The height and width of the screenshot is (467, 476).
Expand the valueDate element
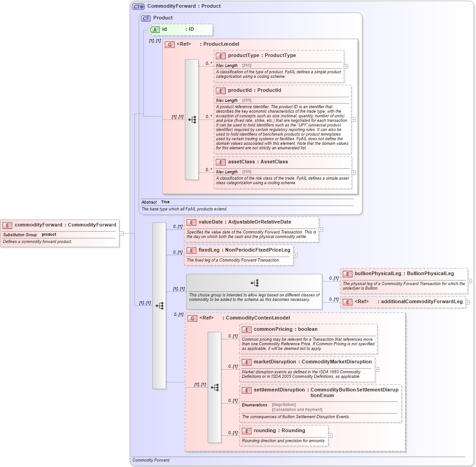coord(321,229)
